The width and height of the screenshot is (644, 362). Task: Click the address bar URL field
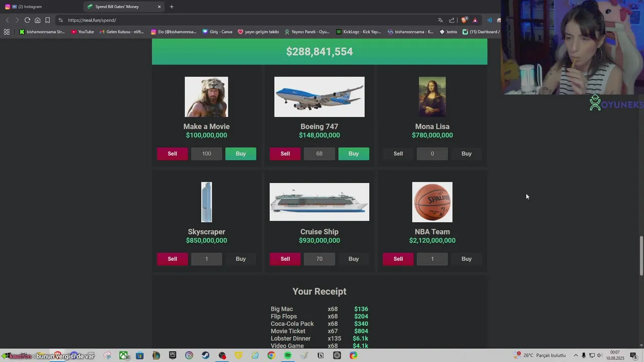(x=247, y=20)
